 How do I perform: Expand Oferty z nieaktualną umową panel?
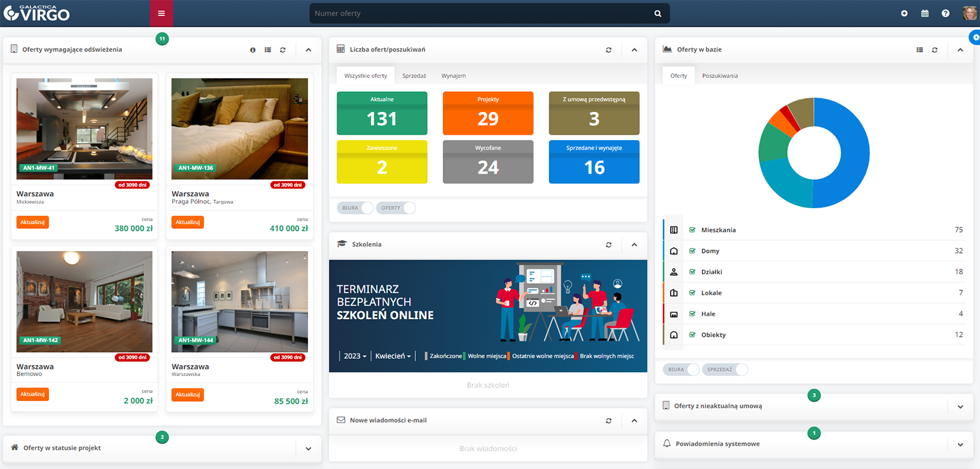(x=960, y=407)
